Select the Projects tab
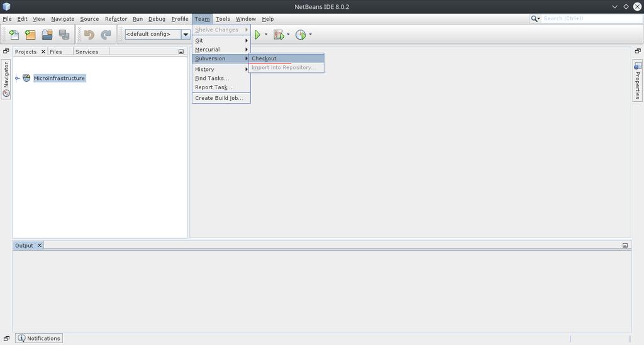644x345 pixels. (x=25, y=52)
